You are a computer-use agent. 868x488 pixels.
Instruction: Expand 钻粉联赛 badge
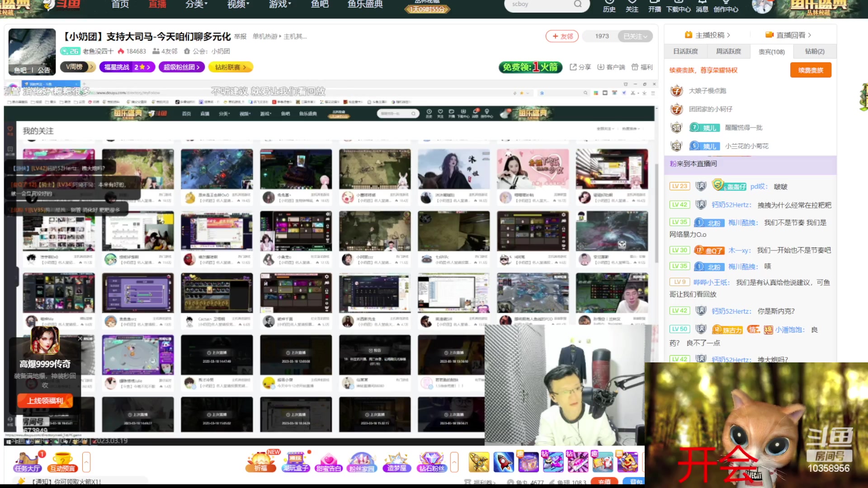coord(231,67)
